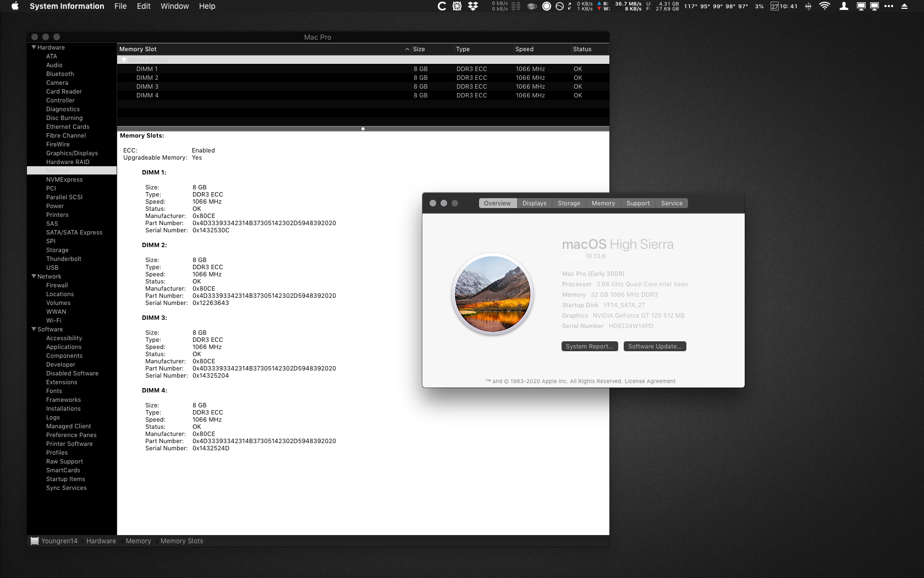This screenshot has height=578, width=924.
Task: Click the white filled circle icon in menu bar
Action: coord(547,6)
